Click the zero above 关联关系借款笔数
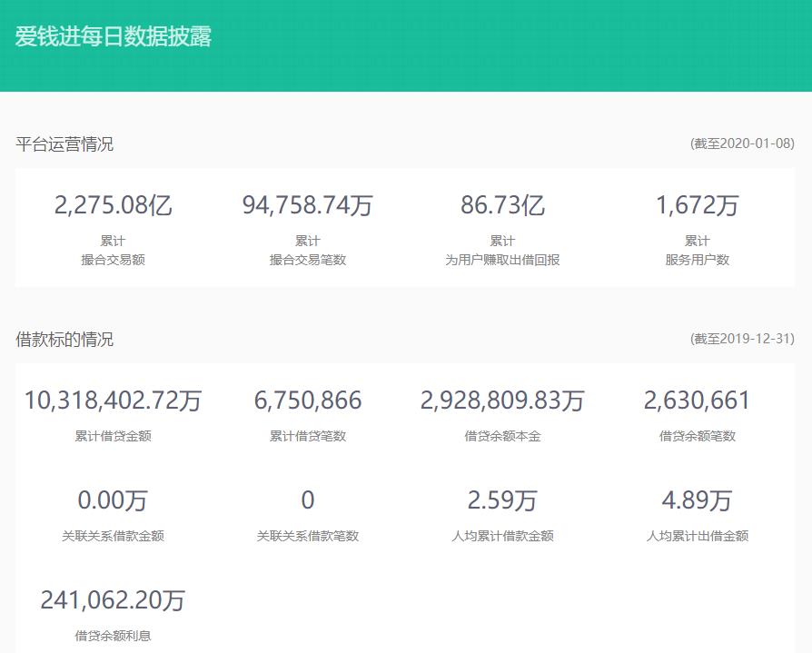Image resolution: width=812 pixels, height=653 pixels. [308, 500]
